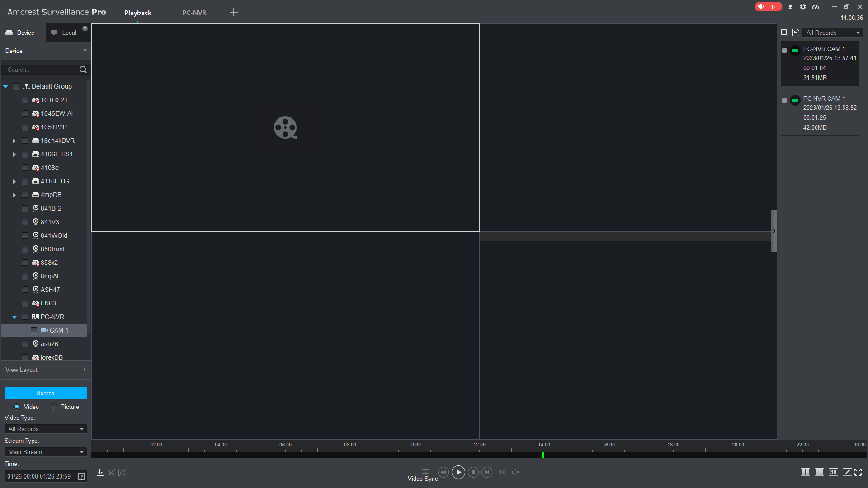Open the All Records filter in records panel
Viewport: 868px width, 488px height.
click(x=833, y=33)
